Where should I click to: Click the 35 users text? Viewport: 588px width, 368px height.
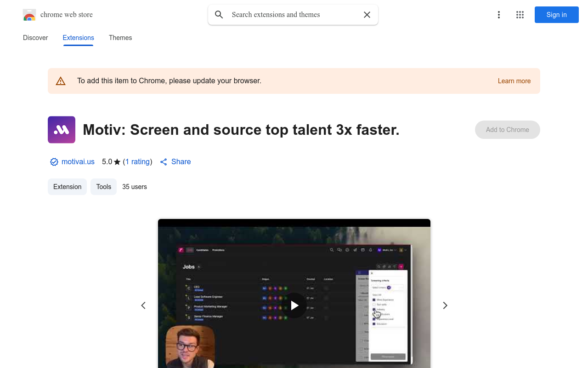point(135,187)
